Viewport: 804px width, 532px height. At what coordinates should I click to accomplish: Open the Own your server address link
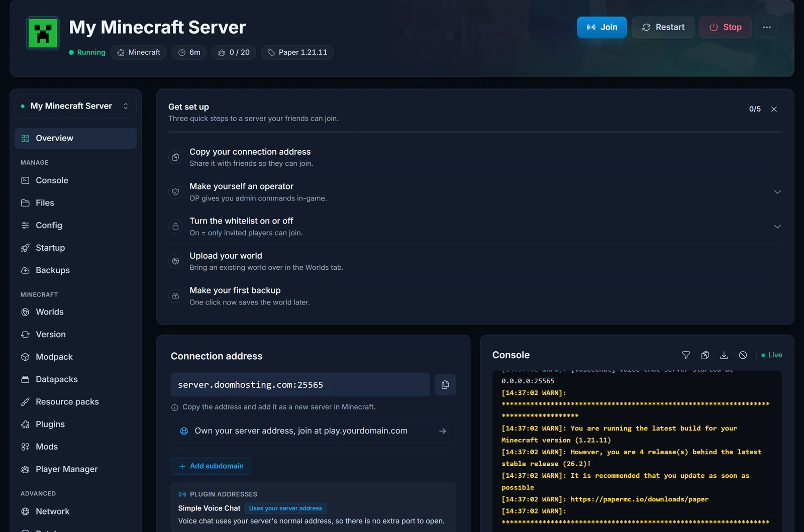coord(313,431)
